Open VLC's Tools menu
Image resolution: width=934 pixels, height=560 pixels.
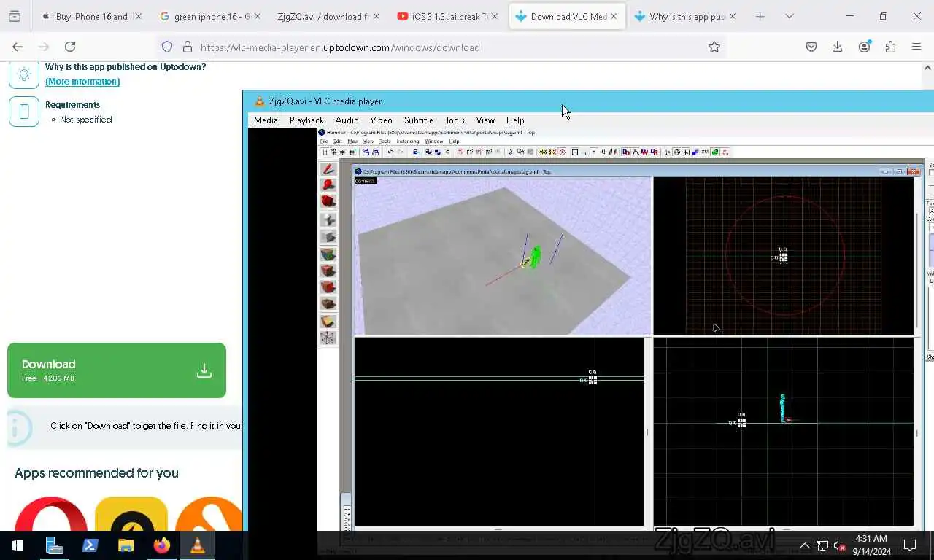(x=455, y=120)
